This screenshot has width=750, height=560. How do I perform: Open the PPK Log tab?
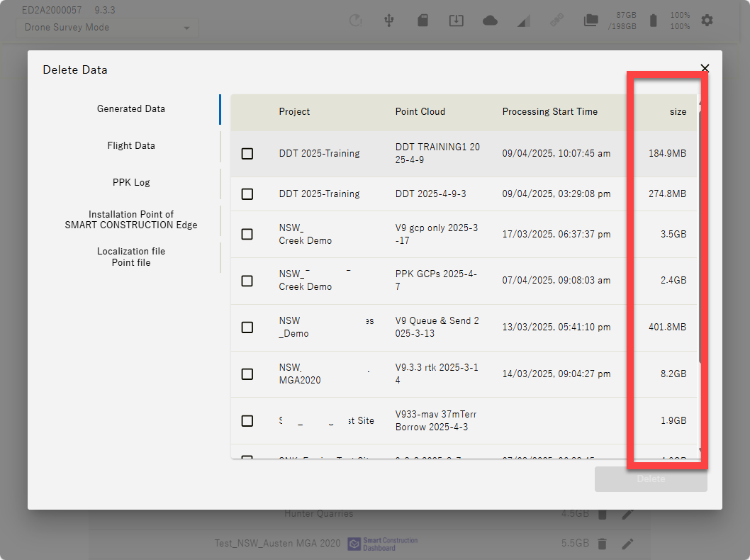pyautogui.click(x=131, y=183)
